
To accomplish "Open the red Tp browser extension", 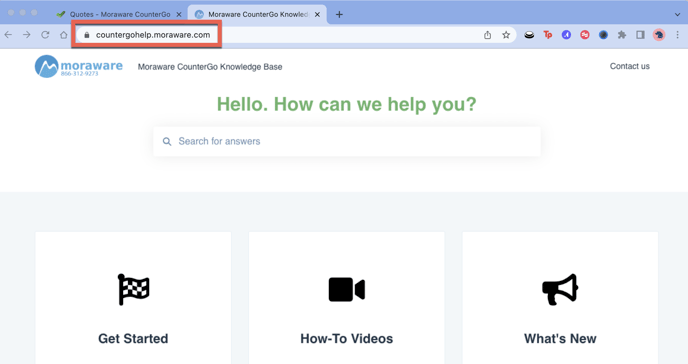I will [548, 35].
